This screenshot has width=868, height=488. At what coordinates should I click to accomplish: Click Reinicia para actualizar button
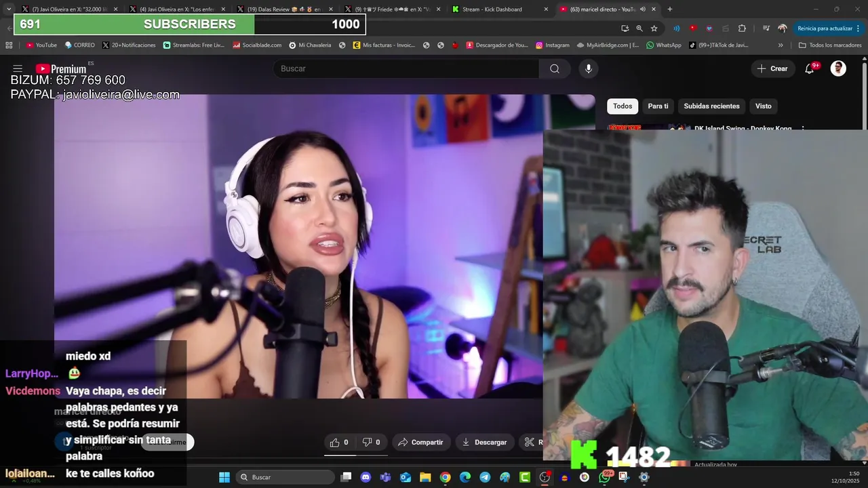825,28
